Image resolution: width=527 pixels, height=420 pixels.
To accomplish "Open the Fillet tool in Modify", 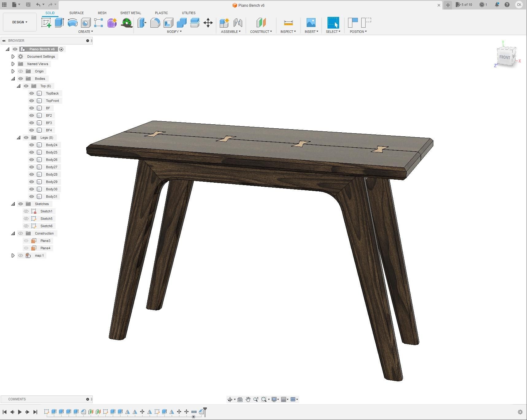I will (155, 23).
